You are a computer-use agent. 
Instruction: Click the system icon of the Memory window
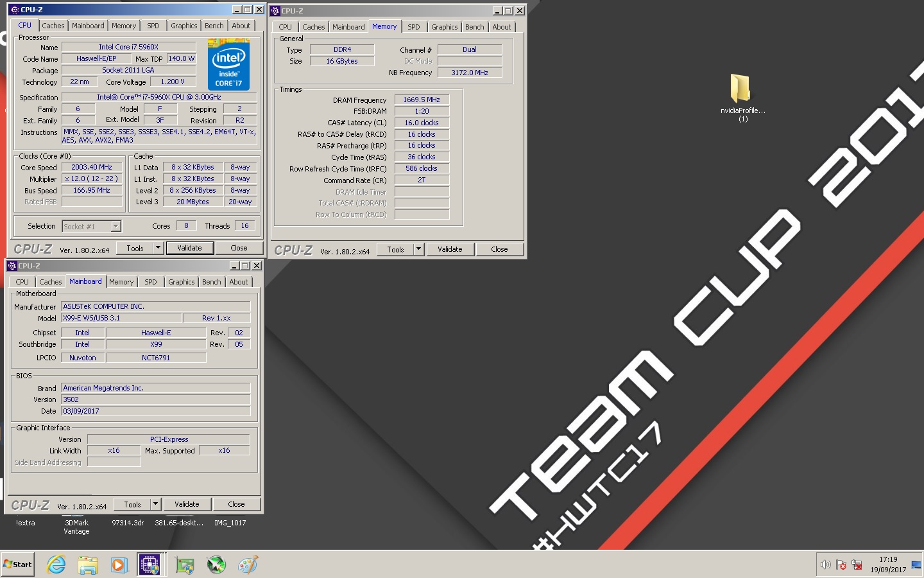coord(275,11)
